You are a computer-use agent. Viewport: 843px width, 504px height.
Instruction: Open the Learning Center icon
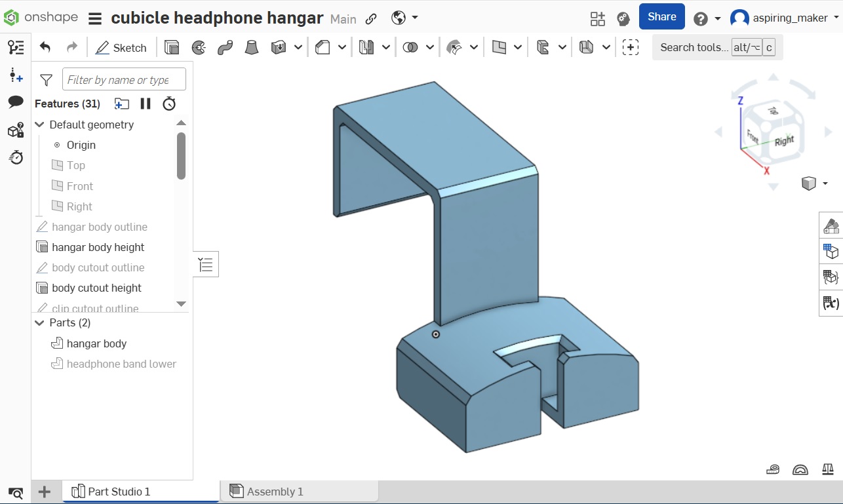click(x=623, y=18)
